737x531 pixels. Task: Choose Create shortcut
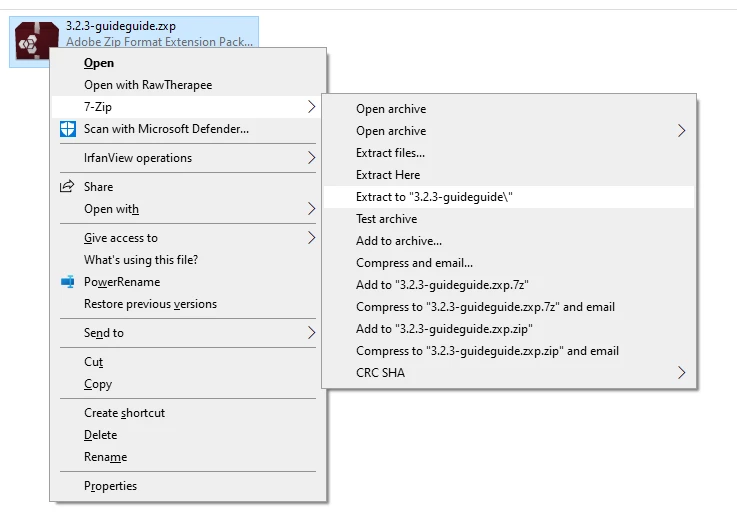pyautogui.click(x=188, y=413)
